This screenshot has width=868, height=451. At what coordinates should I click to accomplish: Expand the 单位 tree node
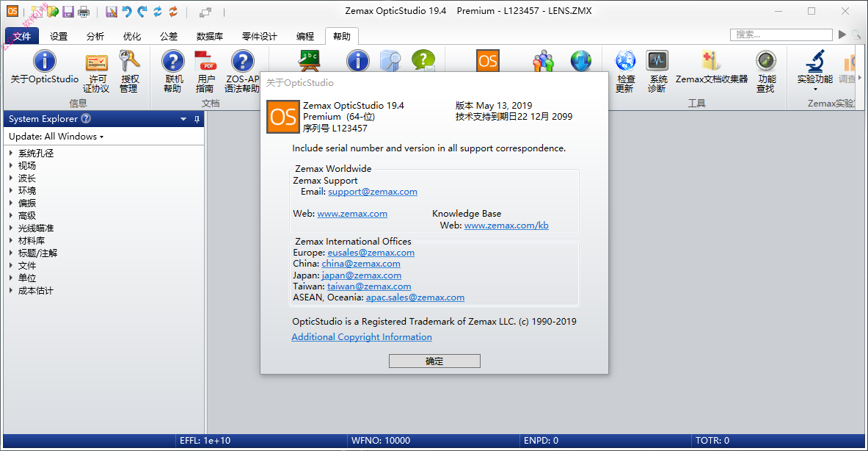point(11,278)
